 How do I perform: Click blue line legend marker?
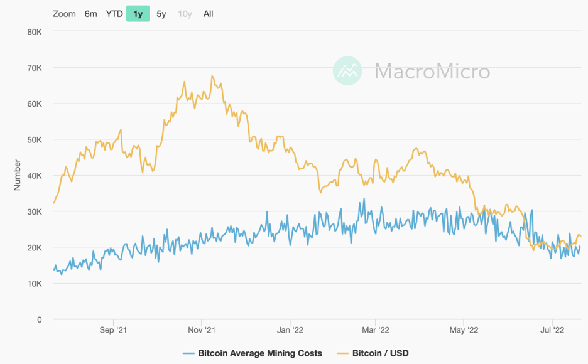pos(188,353)
